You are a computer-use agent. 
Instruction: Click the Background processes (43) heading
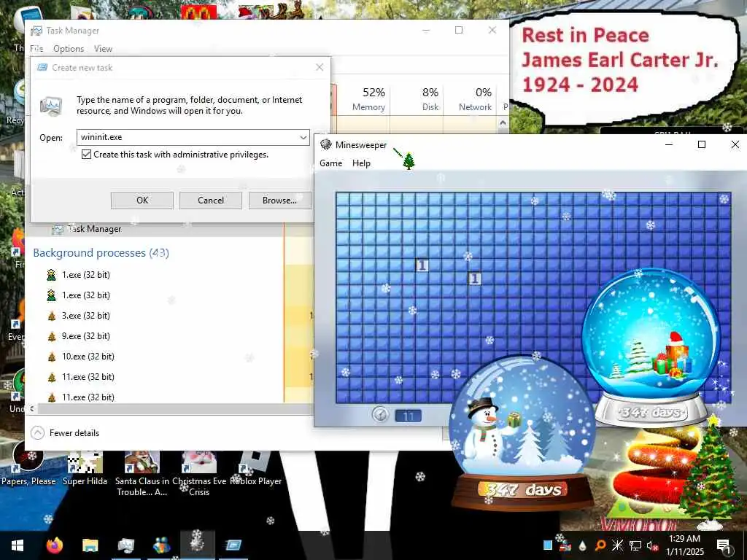click(x=101, y=253)
